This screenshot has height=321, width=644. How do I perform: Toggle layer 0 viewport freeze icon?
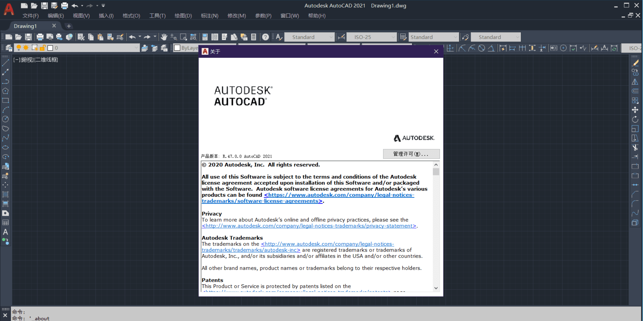coord(35,48)
